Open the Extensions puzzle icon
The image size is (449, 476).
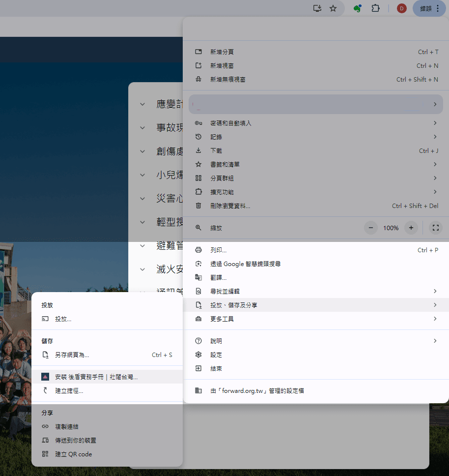tap(375, 8)
